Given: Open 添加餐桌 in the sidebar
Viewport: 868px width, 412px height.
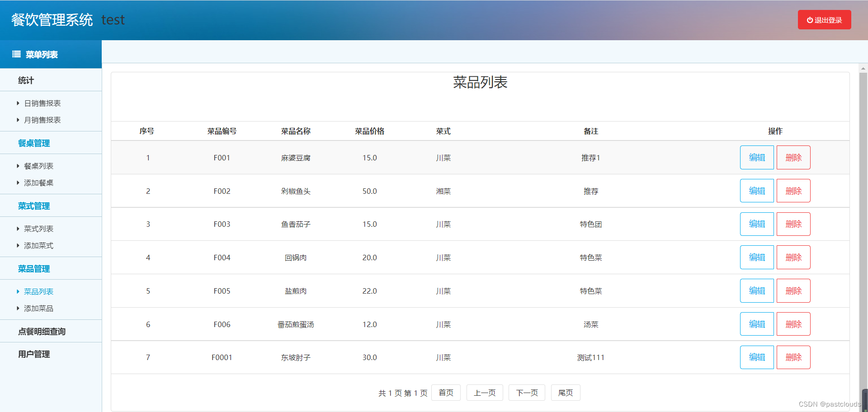Looking at the screenshot, I should [x=39, y=183].
